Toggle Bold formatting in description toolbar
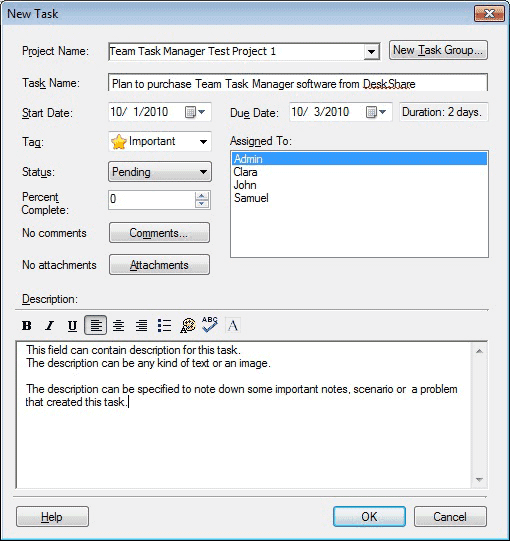 point(27,325)
